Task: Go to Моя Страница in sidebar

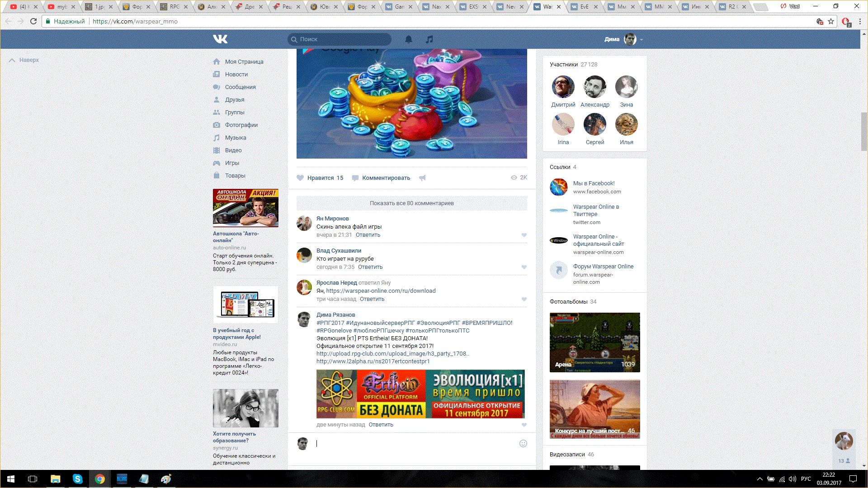Action: 244,62
